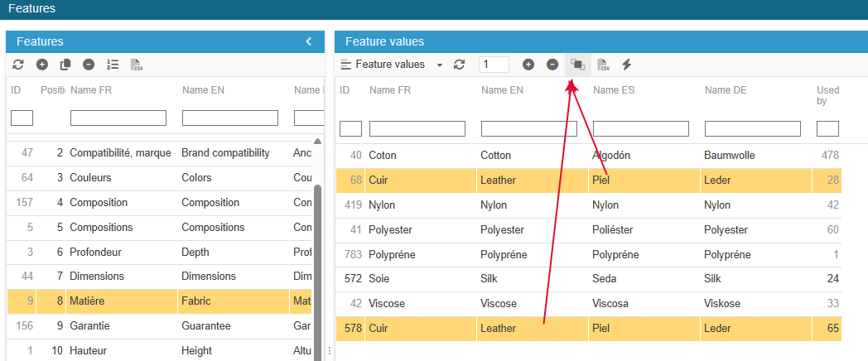Merge selected feature values icon
Viewport: 868px width, 361px height.
coord(577,65)
